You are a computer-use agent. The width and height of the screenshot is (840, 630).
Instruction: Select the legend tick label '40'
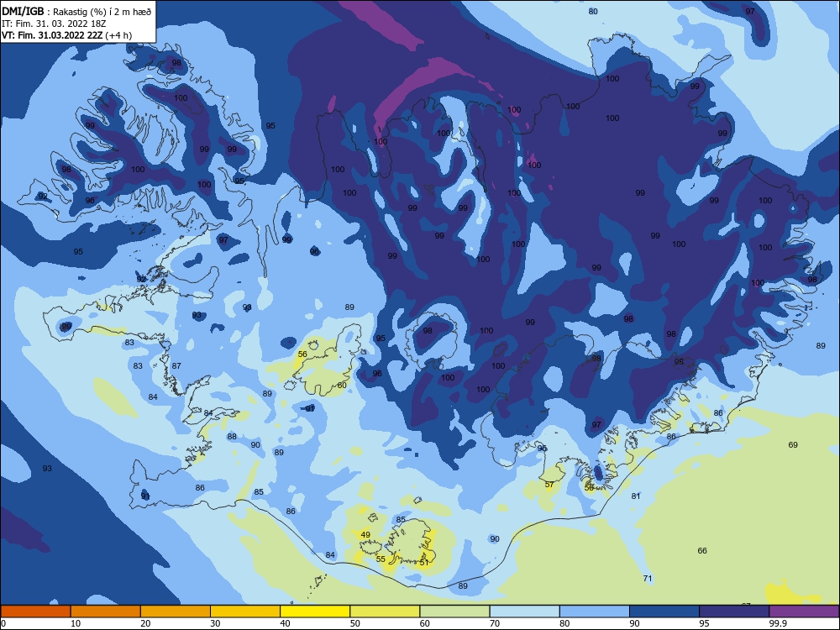click(286, 623)
